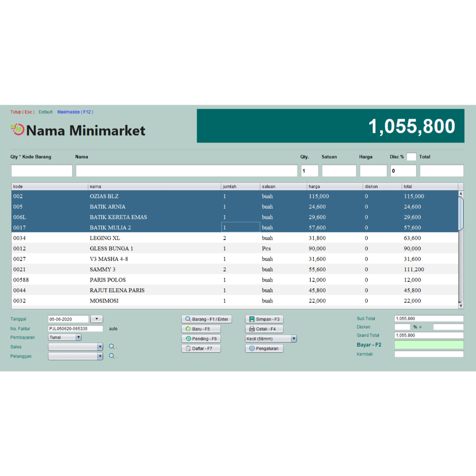Open the Daftar F7 list
476x476 pixels.
tap(200, 349)
